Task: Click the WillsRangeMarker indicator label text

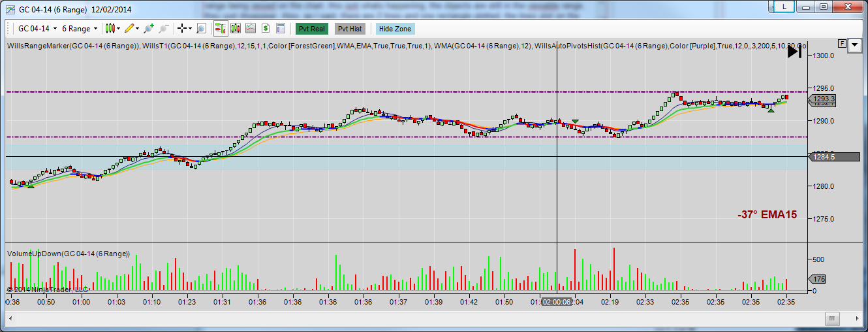Action: click(73, 46)
